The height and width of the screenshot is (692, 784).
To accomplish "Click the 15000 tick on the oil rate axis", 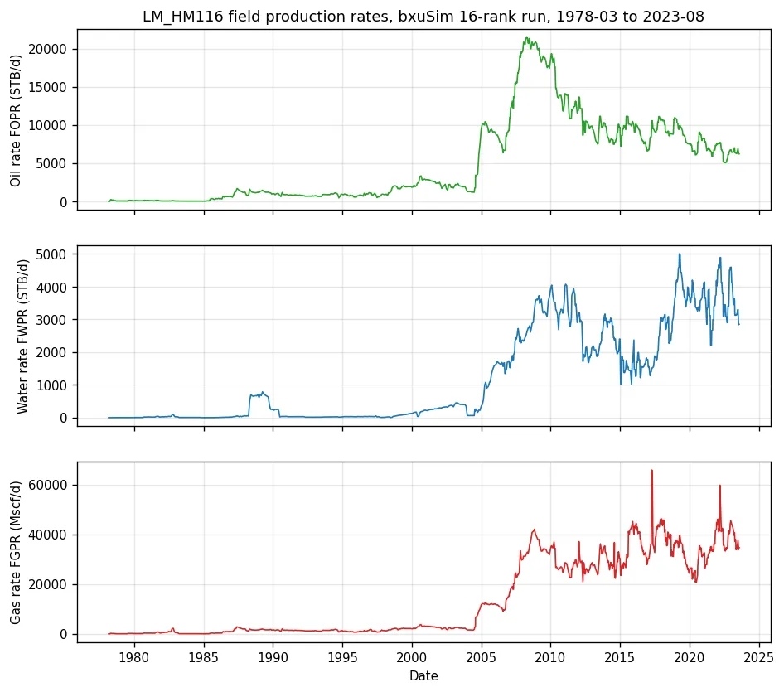I will [x=47, y=88].
